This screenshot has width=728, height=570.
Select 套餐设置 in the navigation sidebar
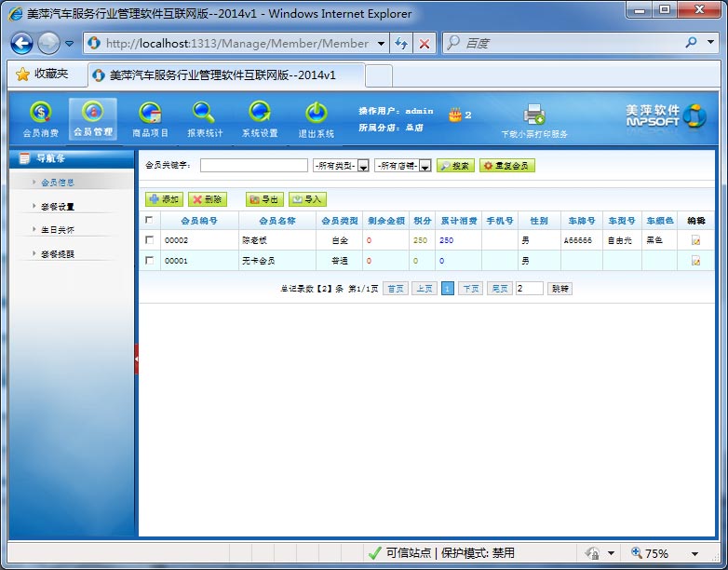58,206
